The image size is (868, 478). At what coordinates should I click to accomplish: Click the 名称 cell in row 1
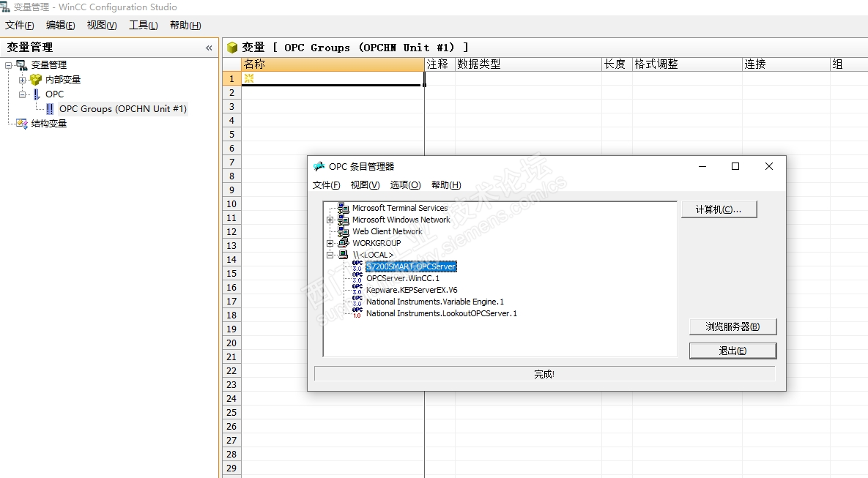click(x=333, y=78)
